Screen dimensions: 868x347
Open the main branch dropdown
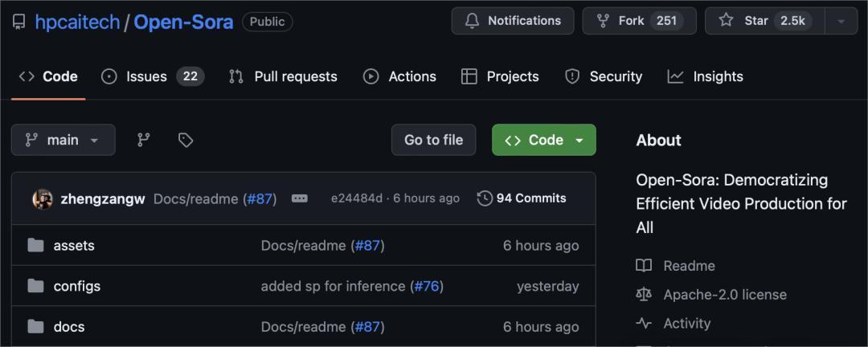[63, 140]
